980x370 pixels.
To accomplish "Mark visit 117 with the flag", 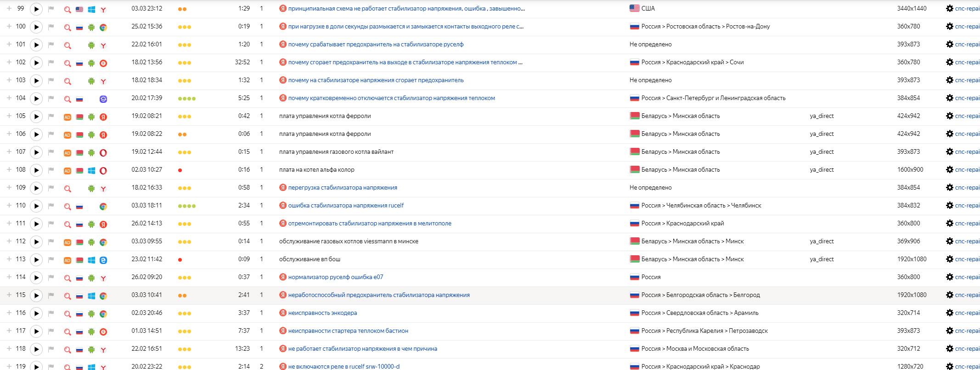I will click(51, 331).
